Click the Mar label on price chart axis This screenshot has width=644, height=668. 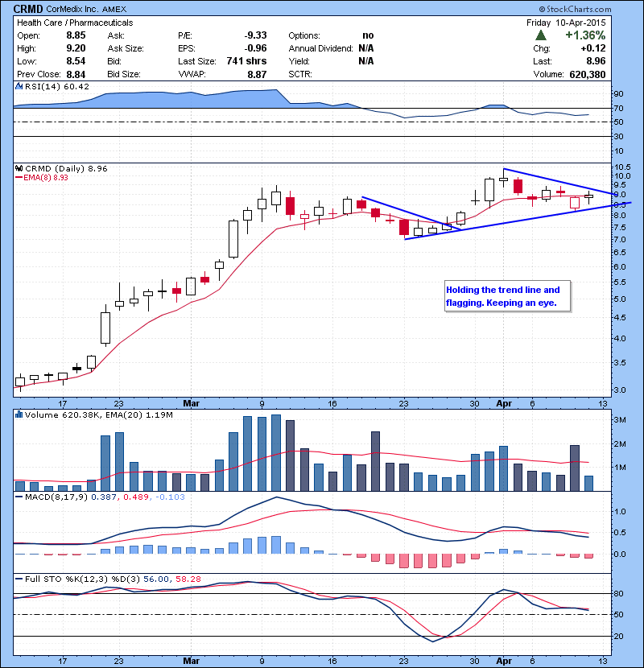point(191,403)
